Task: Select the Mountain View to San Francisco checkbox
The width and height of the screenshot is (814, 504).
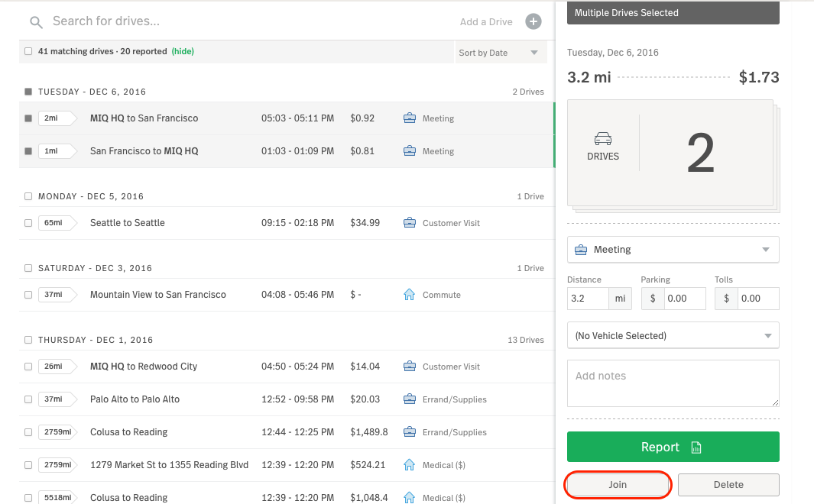Action: (28, 295)
